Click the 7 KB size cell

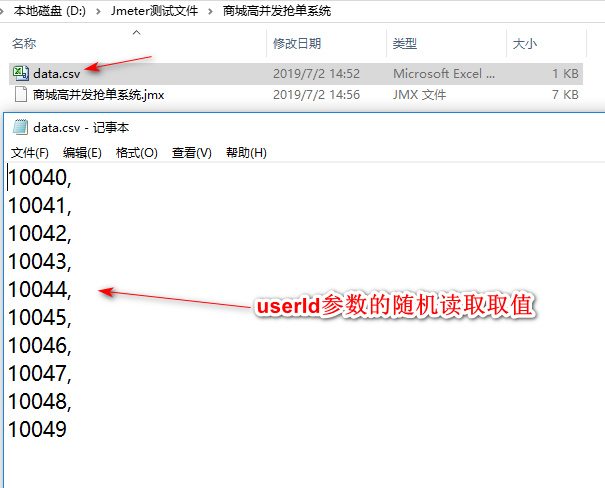pos(565,95)
